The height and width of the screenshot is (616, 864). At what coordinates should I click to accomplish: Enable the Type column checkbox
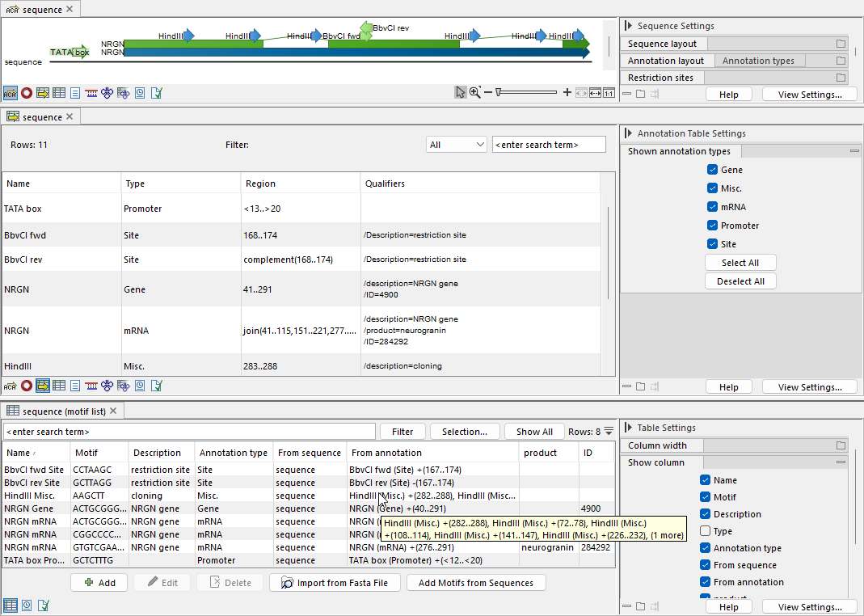tap(706, 531)
